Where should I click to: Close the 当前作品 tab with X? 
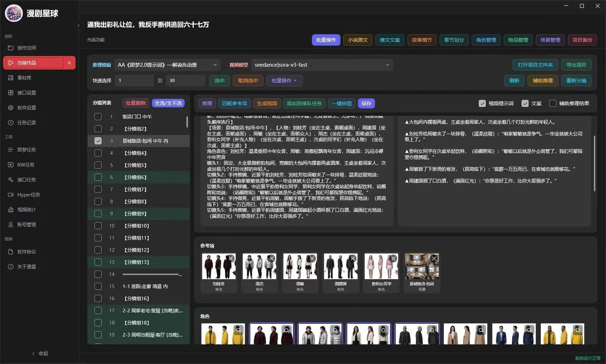[x=69, y=63]
